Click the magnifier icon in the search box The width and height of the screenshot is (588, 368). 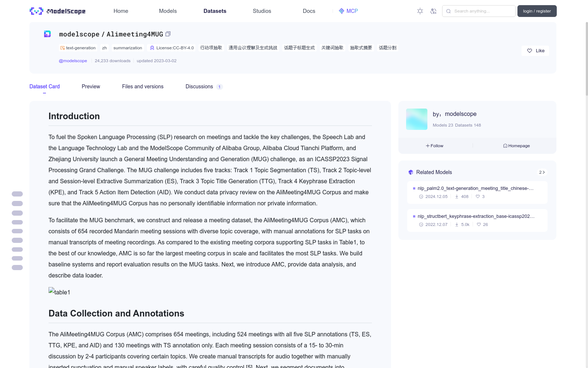point(448,11)
